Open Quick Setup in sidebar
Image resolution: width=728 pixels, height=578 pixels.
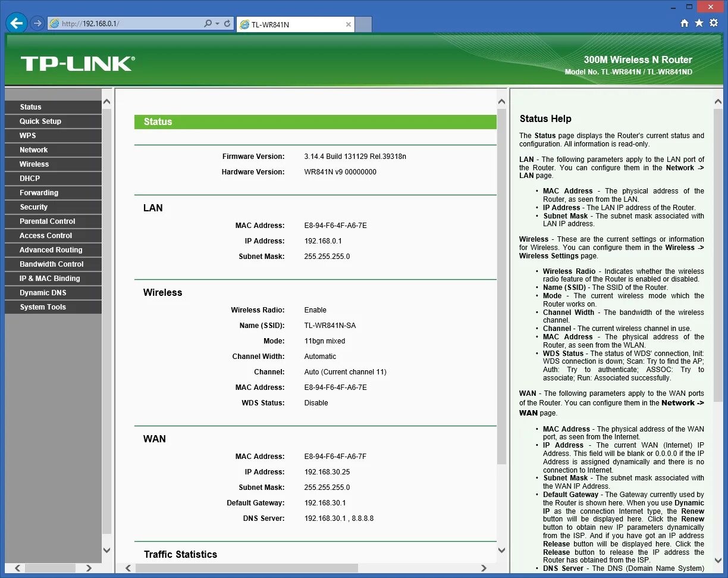(53, 121)
